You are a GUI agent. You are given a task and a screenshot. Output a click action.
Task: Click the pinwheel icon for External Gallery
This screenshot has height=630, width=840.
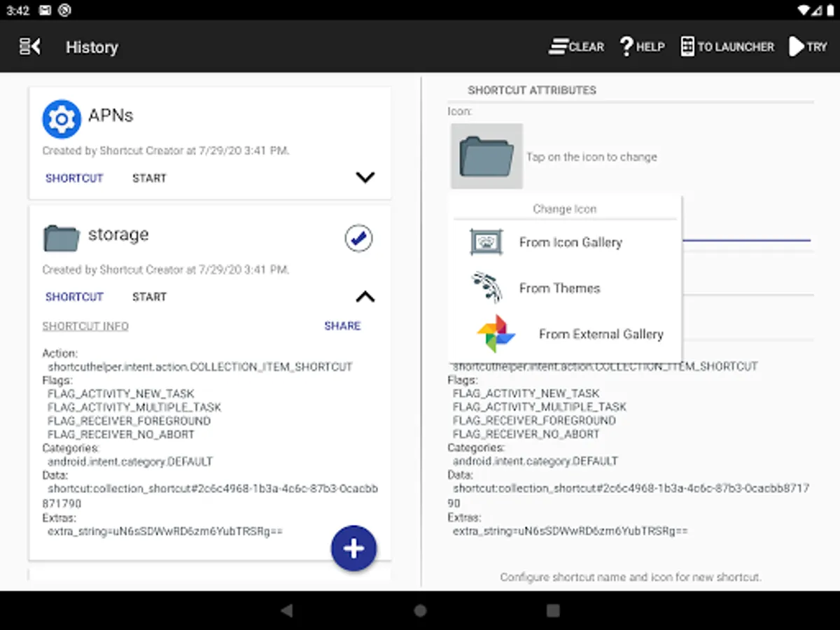[x=496, y=334]
